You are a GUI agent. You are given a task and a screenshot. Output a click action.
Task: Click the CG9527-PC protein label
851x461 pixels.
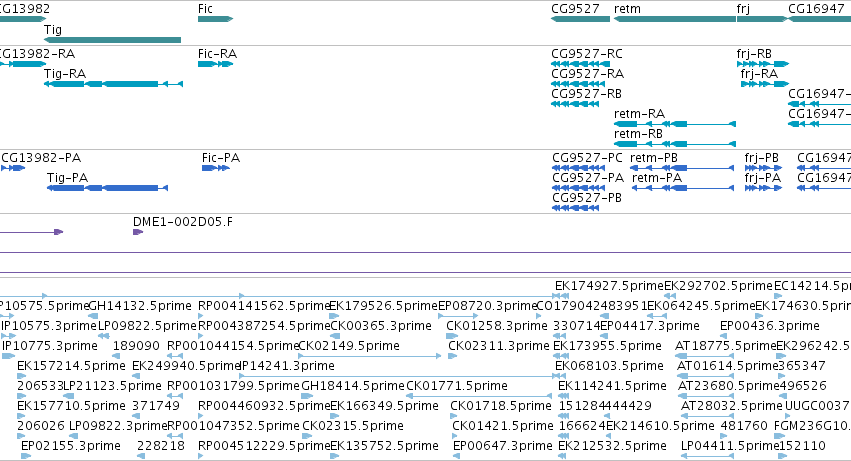[x=587, y=158]
